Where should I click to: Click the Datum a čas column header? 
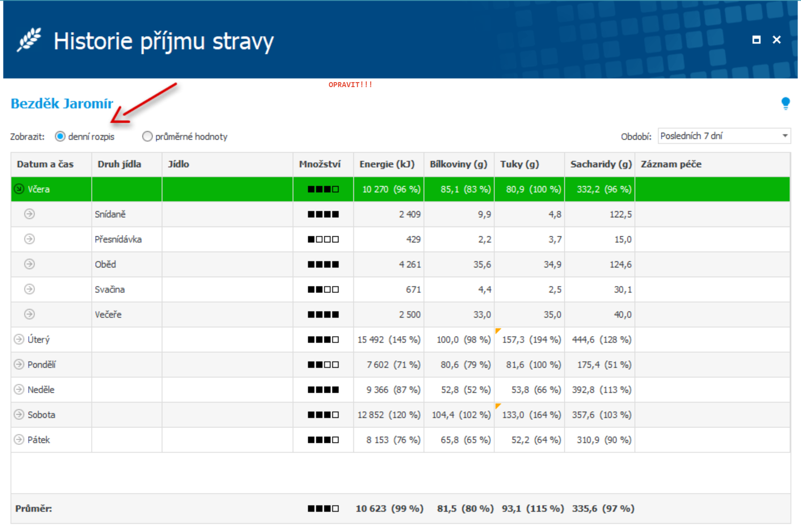[x=45, y=164]
